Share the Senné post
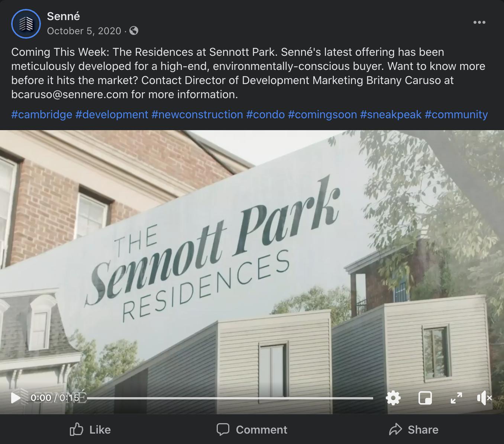 tap(414, 429)
